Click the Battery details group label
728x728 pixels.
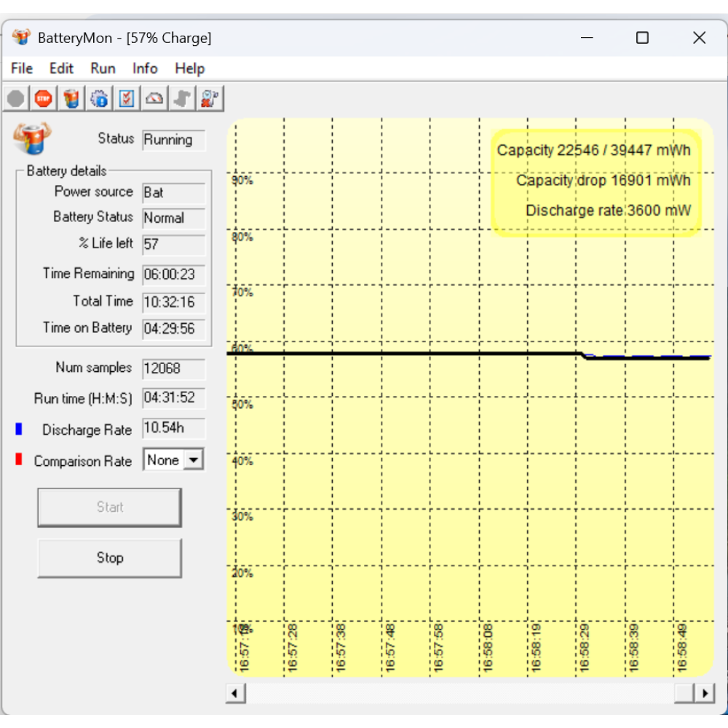(x=66, y=171)
